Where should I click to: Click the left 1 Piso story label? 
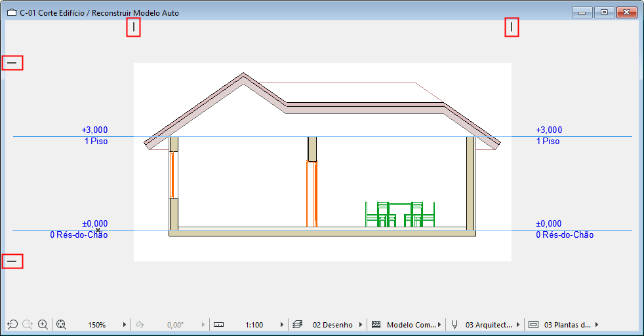96,141
